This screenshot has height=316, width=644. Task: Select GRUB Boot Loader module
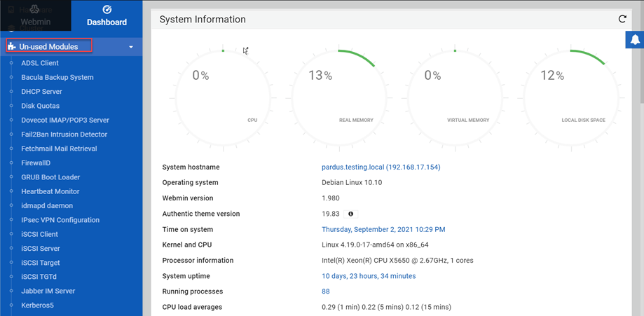50,177
